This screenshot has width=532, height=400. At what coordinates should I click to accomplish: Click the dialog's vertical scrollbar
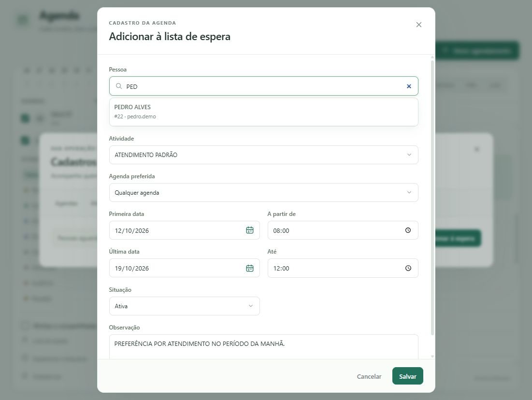(x=432, y=198)
